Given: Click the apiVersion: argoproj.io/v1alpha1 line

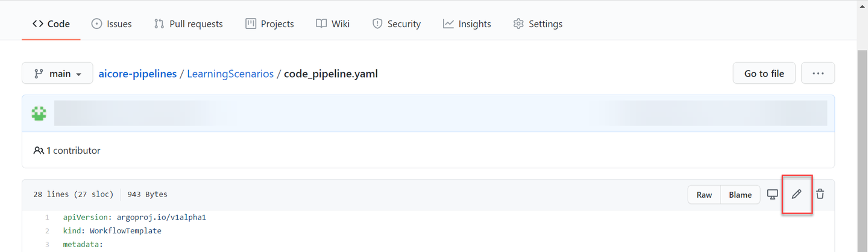Looking at the screenshot, I should coord(134,217).
